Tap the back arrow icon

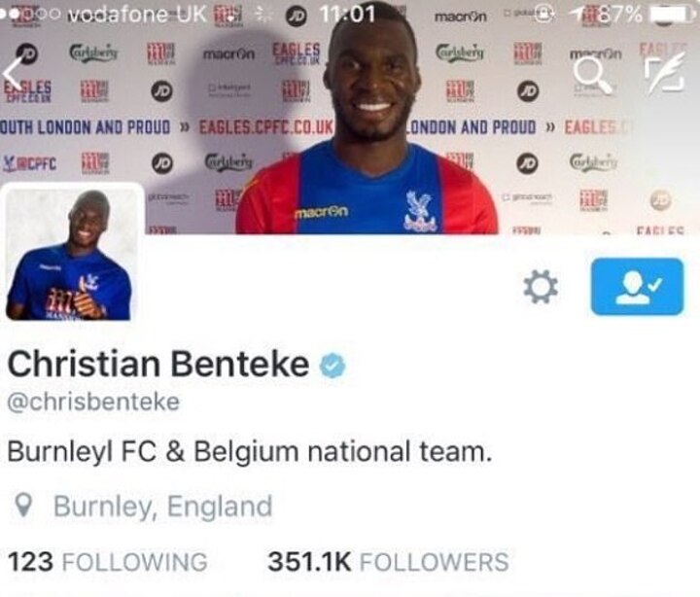click(13, 73)
